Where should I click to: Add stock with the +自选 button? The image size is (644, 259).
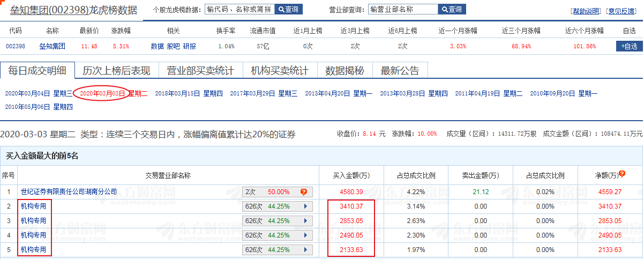pos(630,46)
